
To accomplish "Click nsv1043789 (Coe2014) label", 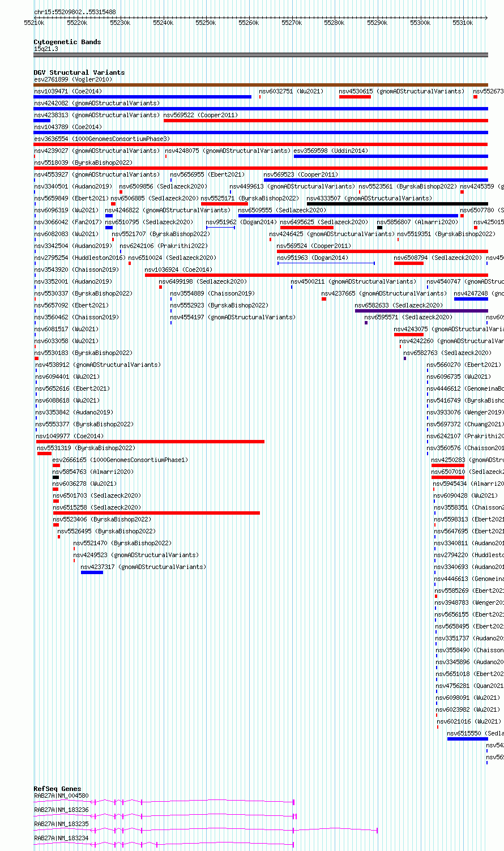I will (68, 127).
